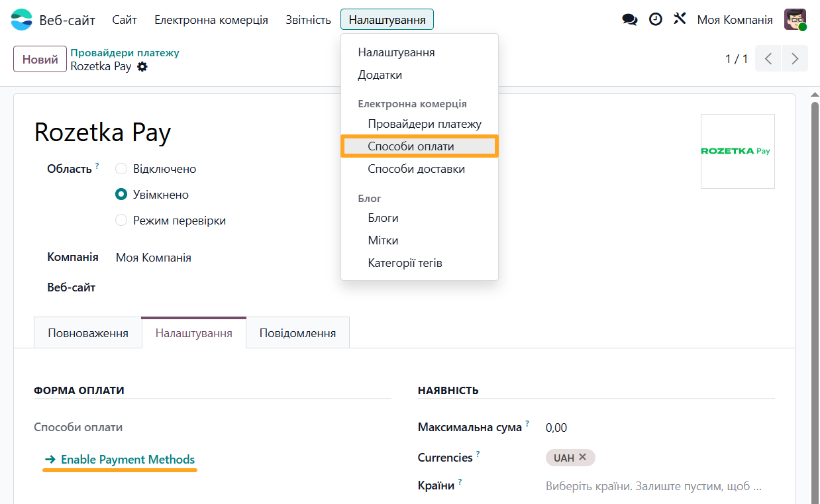
Task: Click the Новий button
Action: click(40, 59)
